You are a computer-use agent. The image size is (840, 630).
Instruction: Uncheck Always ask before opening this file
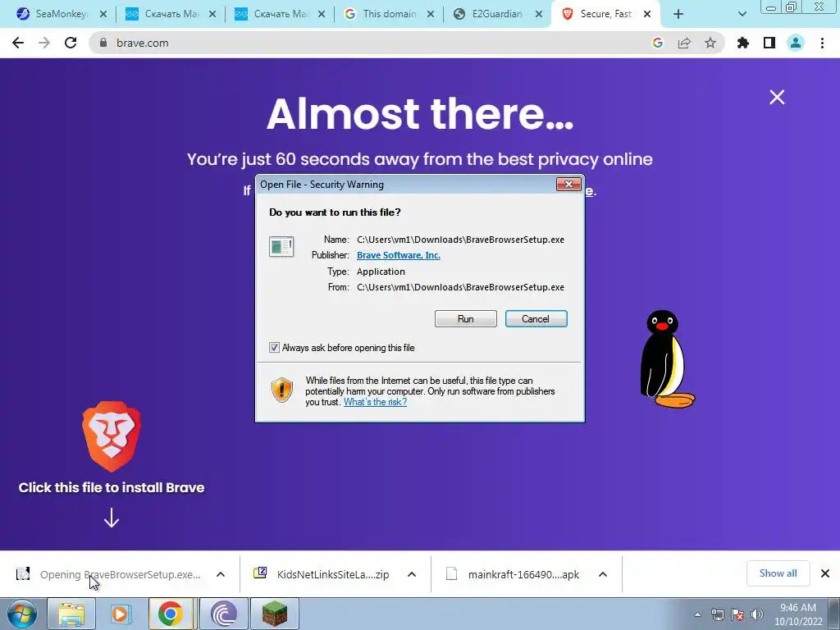[274, 348]
